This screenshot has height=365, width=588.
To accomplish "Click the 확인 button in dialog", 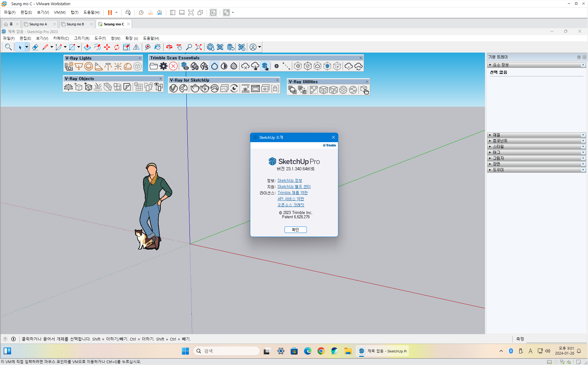I will click(295, 230).
